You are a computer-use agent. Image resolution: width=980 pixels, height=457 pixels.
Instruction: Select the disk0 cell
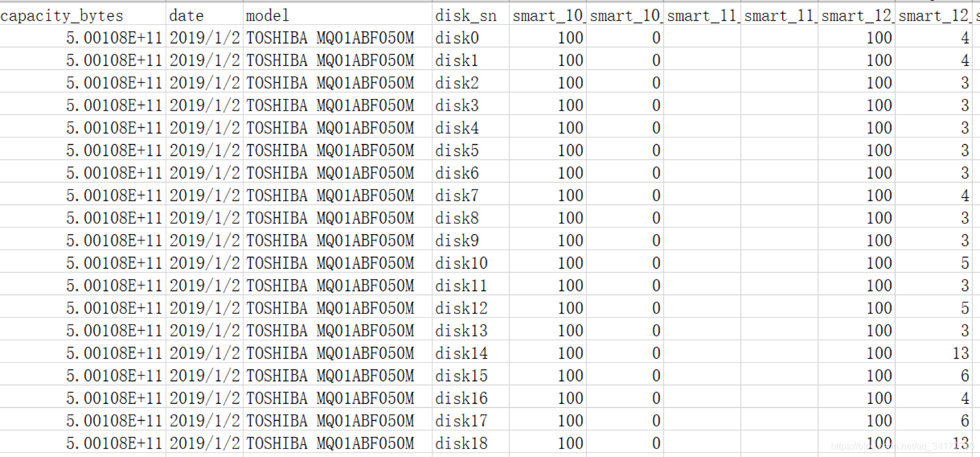point(470,38)
